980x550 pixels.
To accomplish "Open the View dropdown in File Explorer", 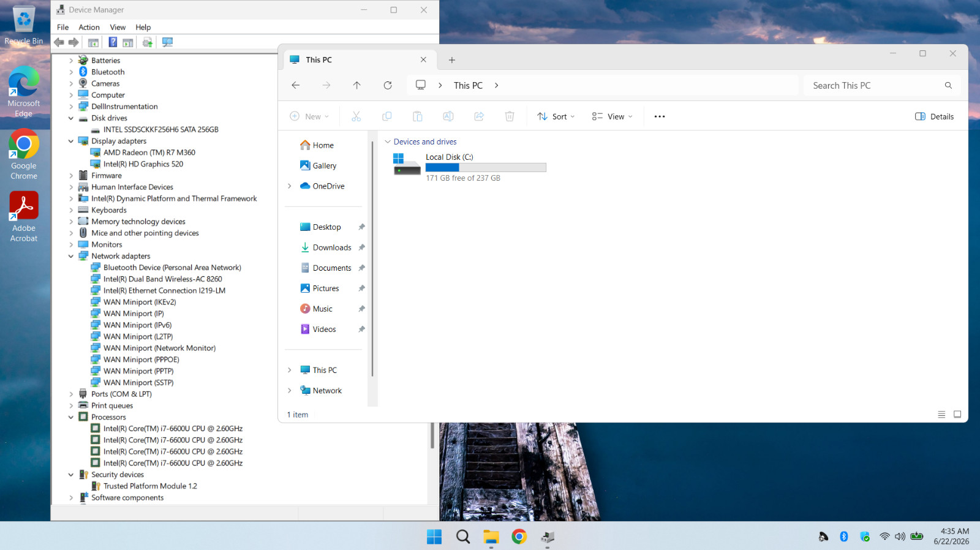I will tap(612, 116).
